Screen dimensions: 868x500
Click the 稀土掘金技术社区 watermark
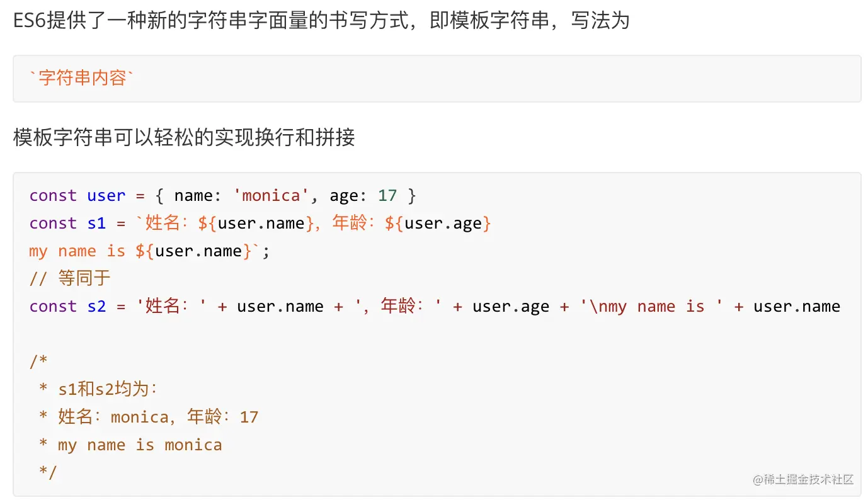point(803,479)
